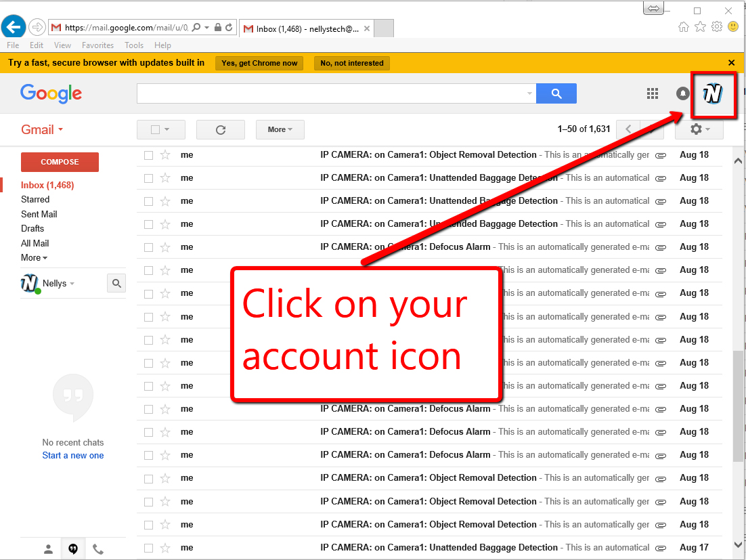The image size is (746, 560).
Task: Click the search contacts magnifier icon
Action: pyautogui.click(x=116, y=283)
